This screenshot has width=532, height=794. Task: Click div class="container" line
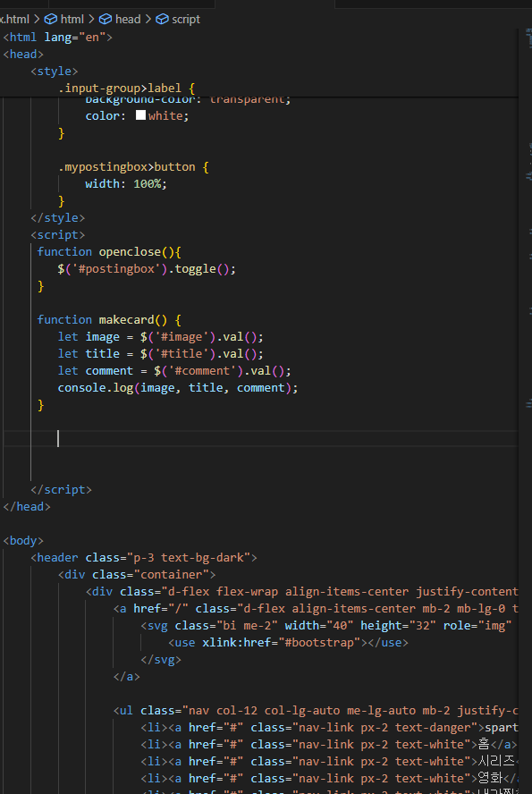[137, 574]
